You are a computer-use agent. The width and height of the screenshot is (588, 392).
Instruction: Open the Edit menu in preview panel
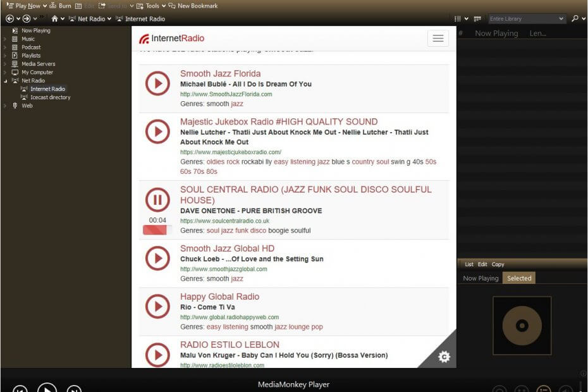pos(482,264)
